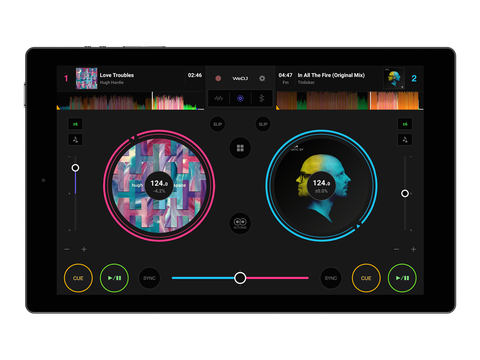Click the title 'In All The Fire (Original Mix)'
480x360 pixels.
[331, 75]
